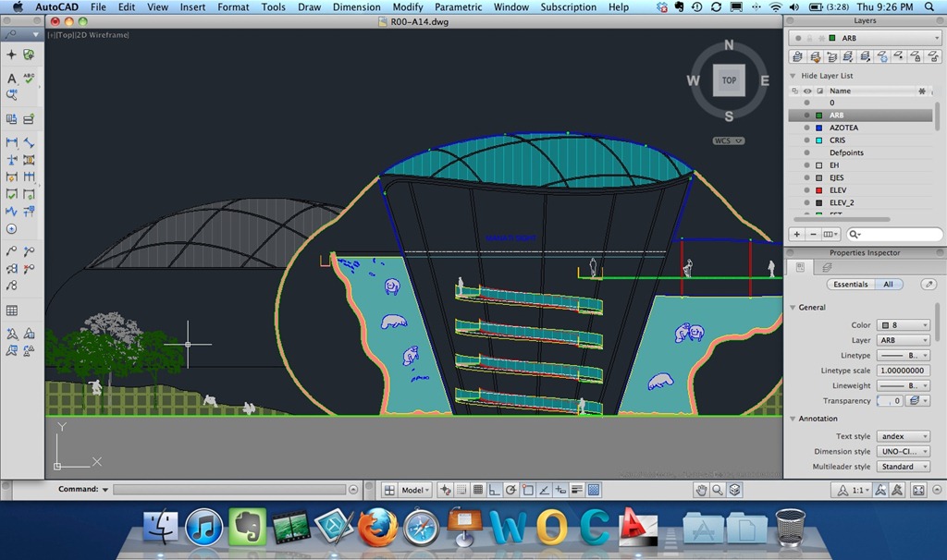The width and height of the screenshot is (947, 560).
Task: Switch to All properties view
Action: (888, 285)
